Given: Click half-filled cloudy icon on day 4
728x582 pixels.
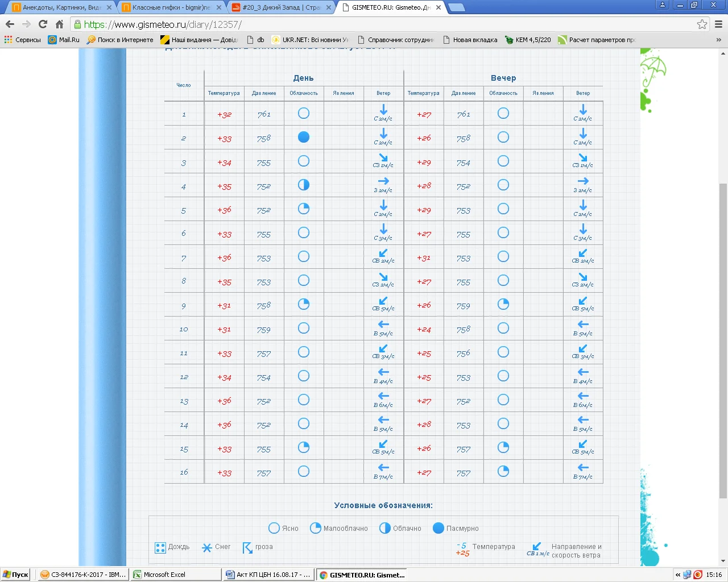Looking at the screenshot, I should [x=304, y=185].
